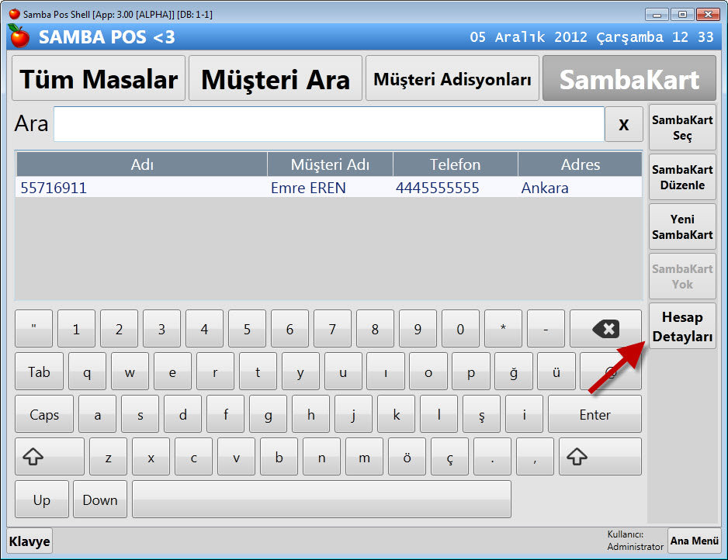
Task: Open Hesap Detayları
Action: pos(682,327)
